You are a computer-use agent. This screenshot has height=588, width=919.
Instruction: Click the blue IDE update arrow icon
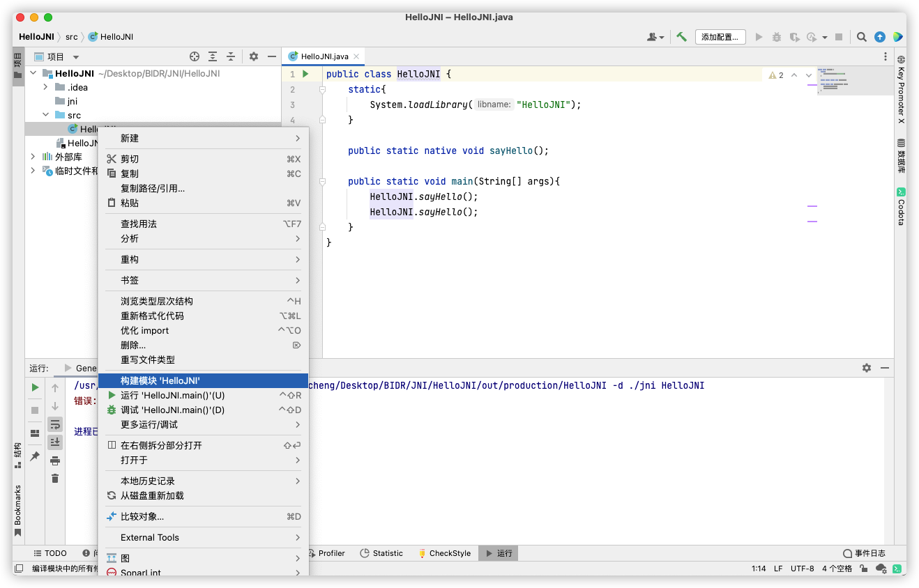coord(880,37)
